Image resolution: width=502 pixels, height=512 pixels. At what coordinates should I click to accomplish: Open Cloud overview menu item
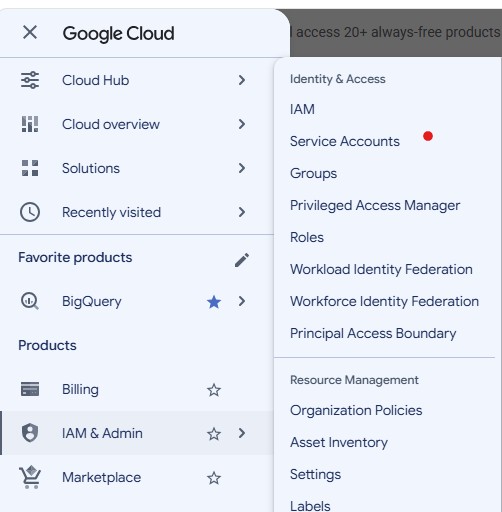[x=137, y=124]
